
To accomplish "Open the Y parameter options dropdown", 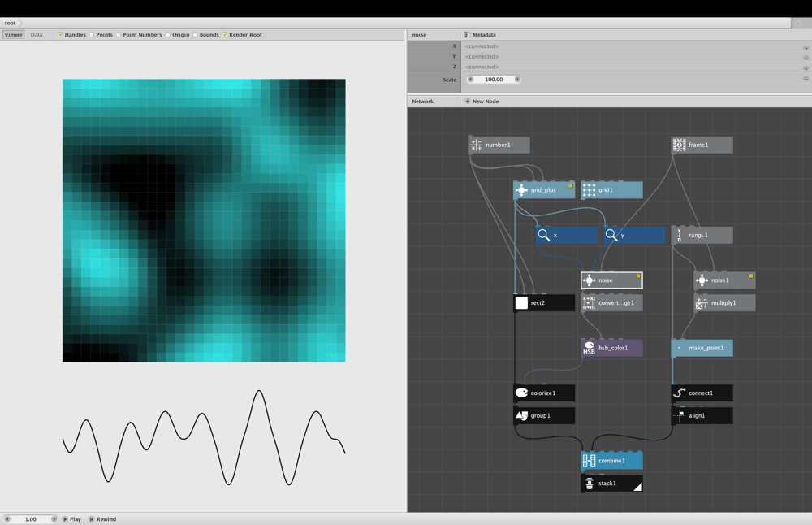I will click(806, 58).
